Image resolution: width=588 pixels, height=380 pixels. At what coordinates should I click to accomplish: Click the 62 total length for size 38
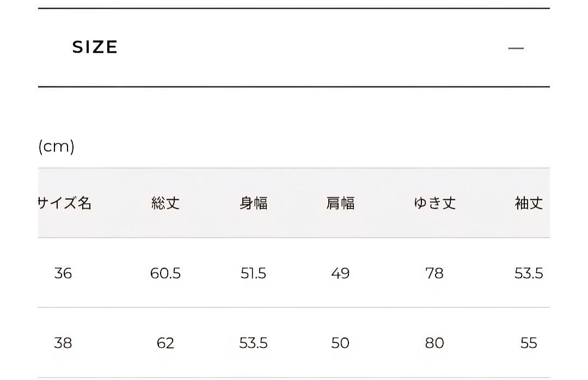point(165,343)
